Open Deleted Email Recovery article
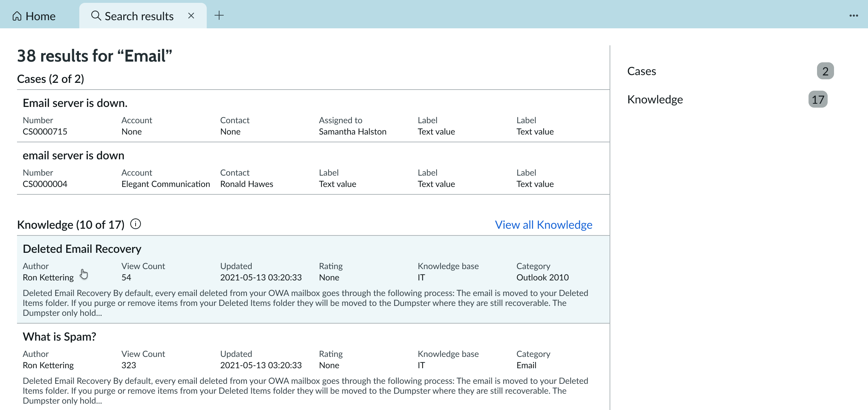868x410 pixels. click(82, 249)
